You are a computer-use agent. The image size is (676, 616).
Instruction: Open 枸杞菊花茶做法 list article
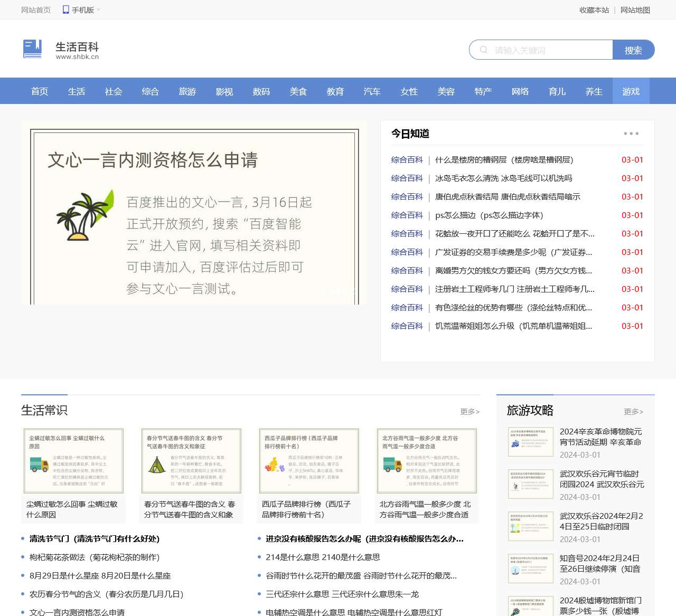95,557
